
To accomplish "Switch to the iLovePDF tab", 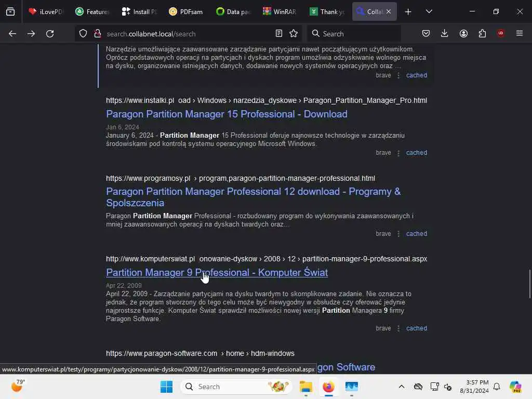I will tap(46, 11).
